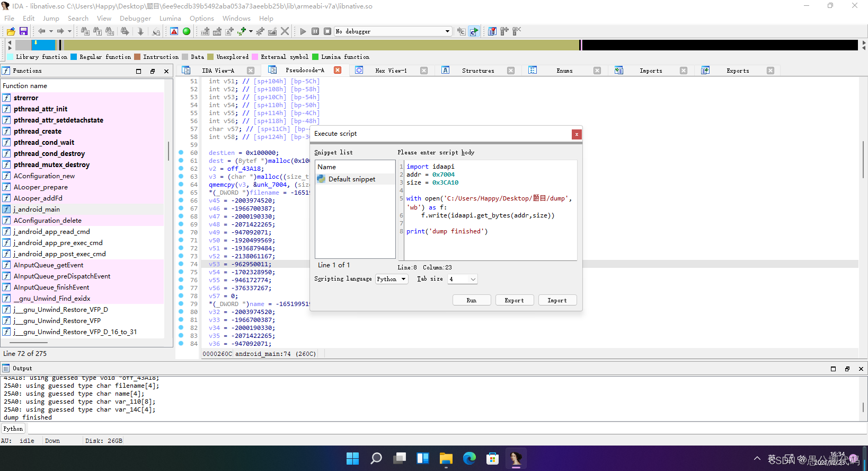Close the Pseudocode-A tab
The width and height of the screenshot is (868, 471).
[x=338, y=70]
